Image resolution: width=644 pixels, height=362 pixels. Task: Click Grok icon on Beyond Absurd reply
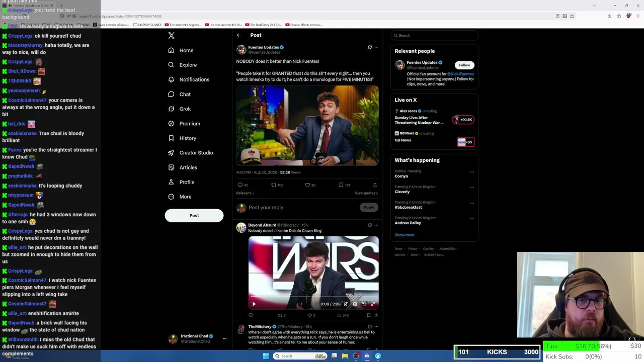[x=369, y=225]
